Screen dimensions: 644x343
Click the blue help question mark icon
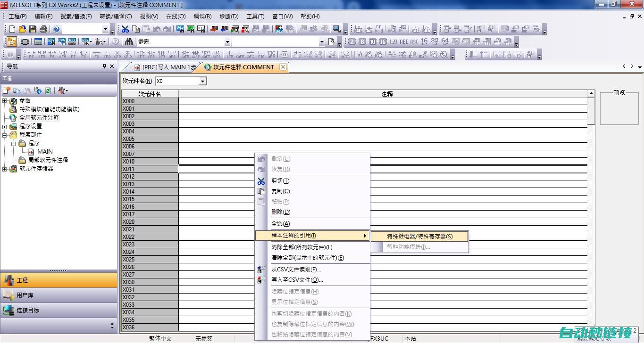(57, 29)
